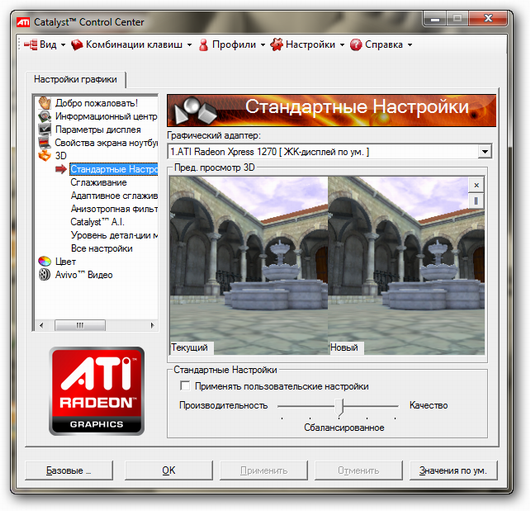This screenshot has width=530, height=511.
Task: Expand the Настройки dropdown arrow
Action: pos(342,45)
